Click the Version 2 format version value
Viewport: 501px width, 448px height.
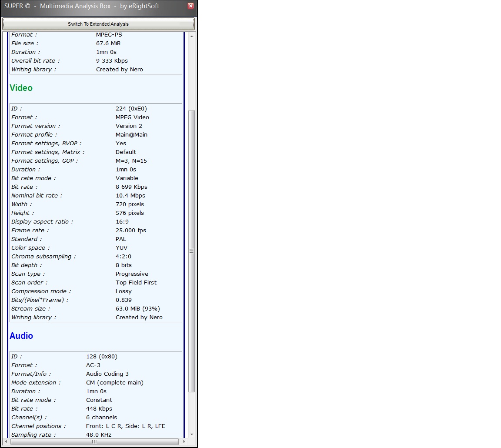tap(129, 126)
